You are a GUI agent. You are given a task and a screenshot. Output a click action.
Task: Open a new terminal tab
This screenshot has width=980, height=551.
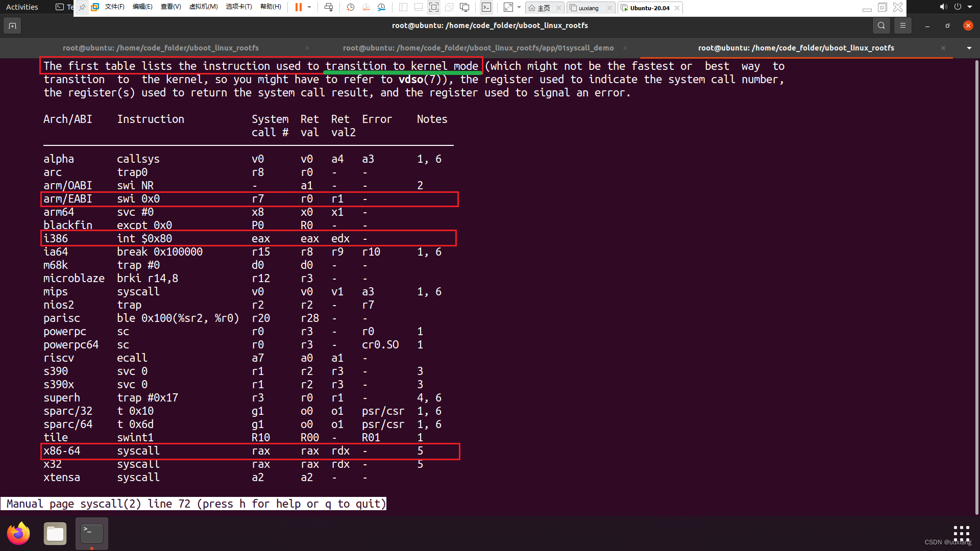click(x=12, y=26)
